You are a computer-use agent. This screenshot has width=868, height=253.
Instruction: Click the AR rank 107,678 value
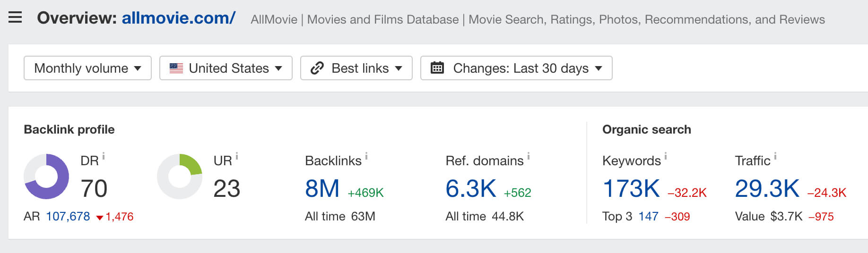68,217
